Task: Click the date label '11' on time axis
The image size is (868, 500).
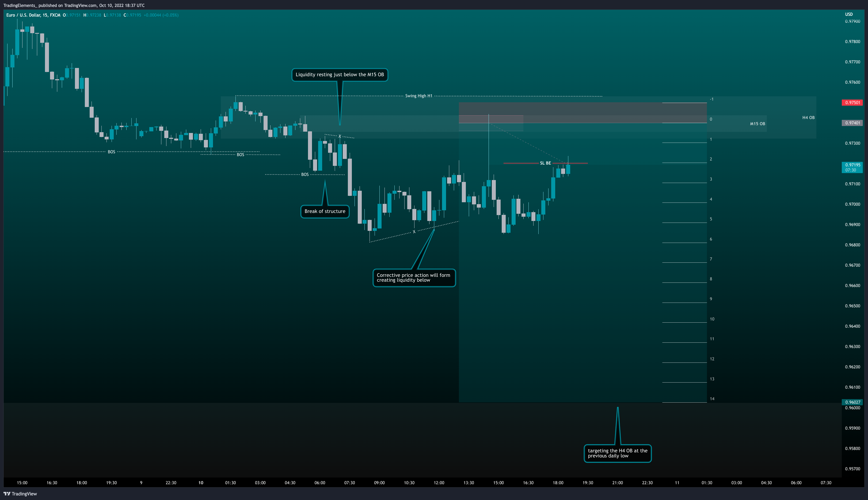Action: tap(677, 483)
